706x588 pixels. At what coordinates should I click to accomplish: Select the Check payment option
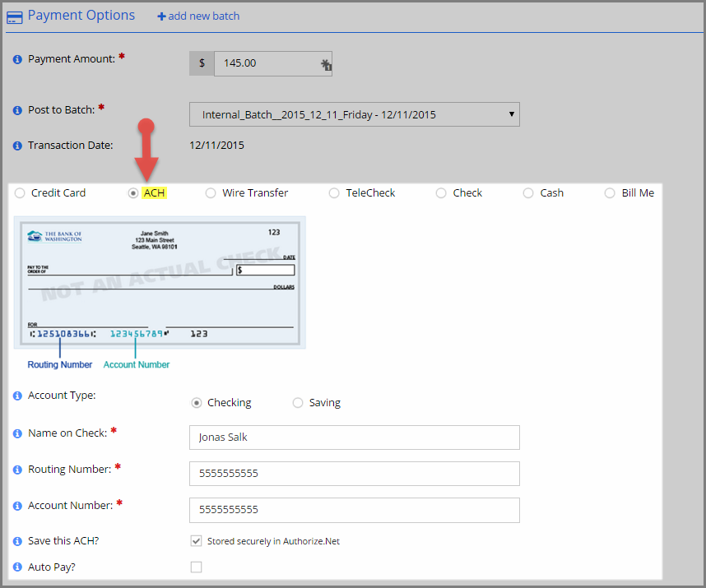(x=441, y=193)
